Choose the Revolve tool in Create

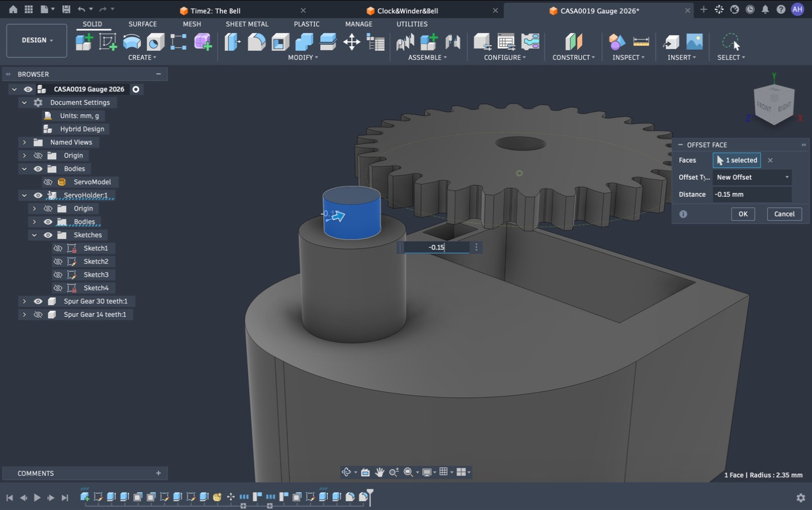(131, 41)
